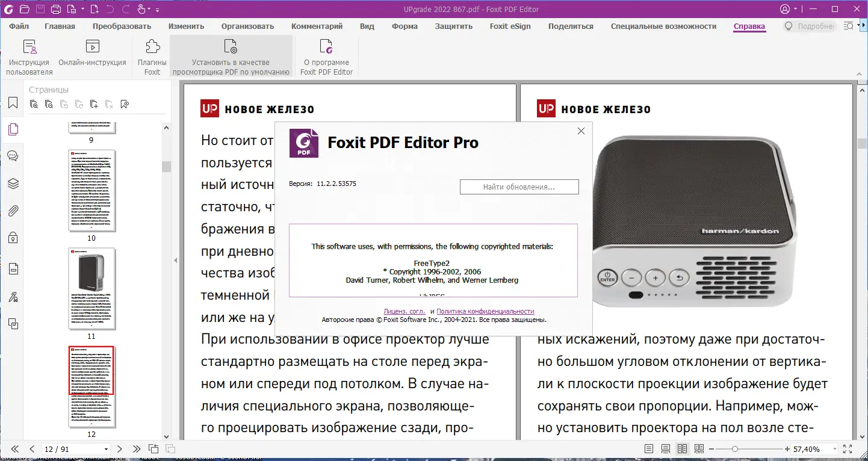Open the Layers panel
This screenshot has width=868, height=461.
click(x=12, y=184)
